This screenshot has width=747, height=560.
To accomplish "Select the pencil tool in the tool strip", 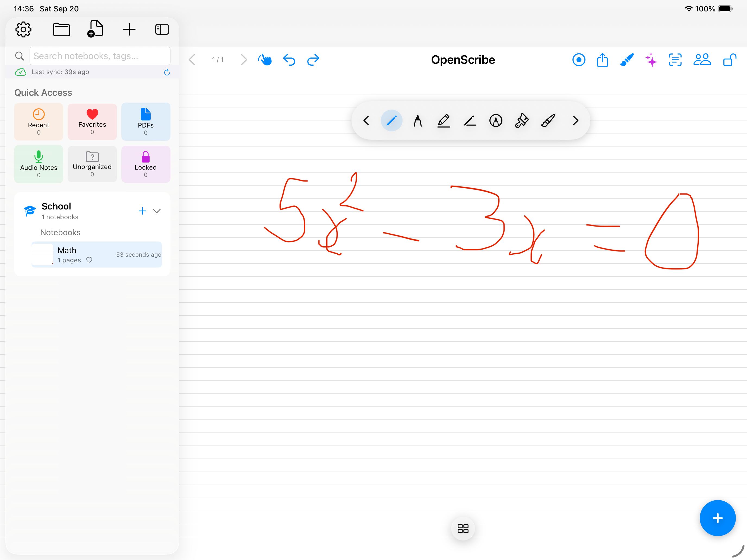I will (470, 120).
